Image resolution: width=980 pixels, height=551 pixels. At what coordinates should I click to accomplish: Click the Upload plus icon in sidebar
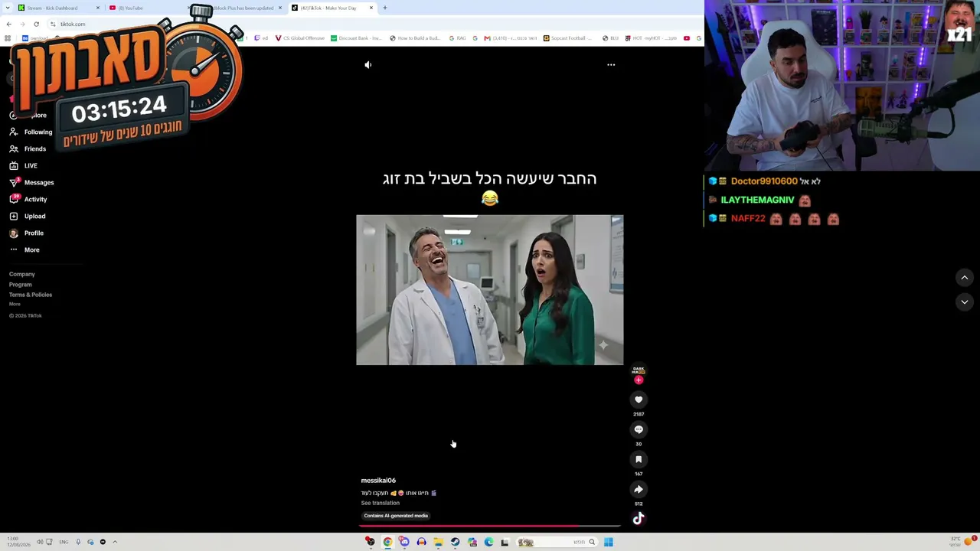(14, 216)
